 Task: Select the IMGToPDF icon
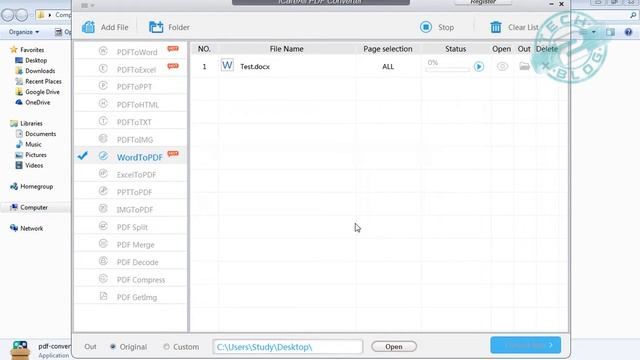coord(103,209)
